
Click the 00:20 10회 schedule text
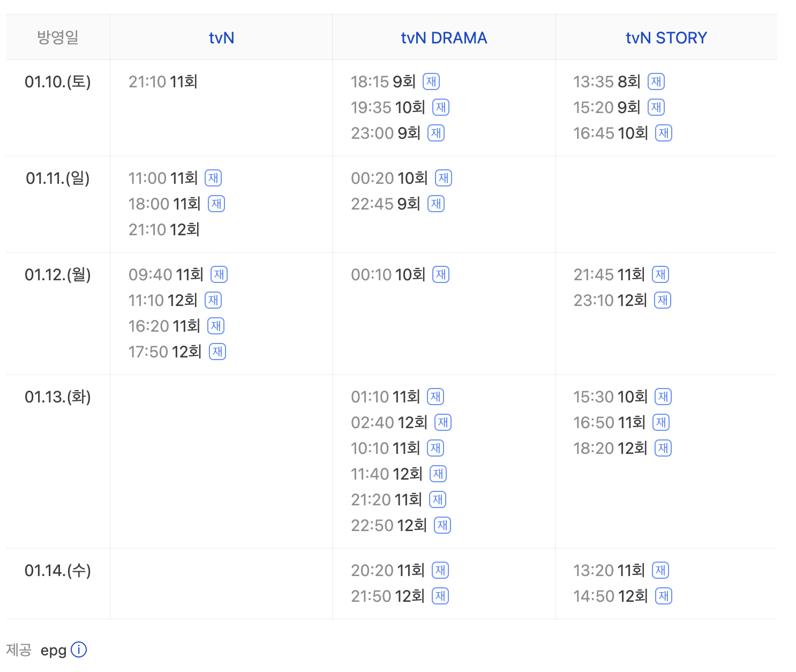389,178
